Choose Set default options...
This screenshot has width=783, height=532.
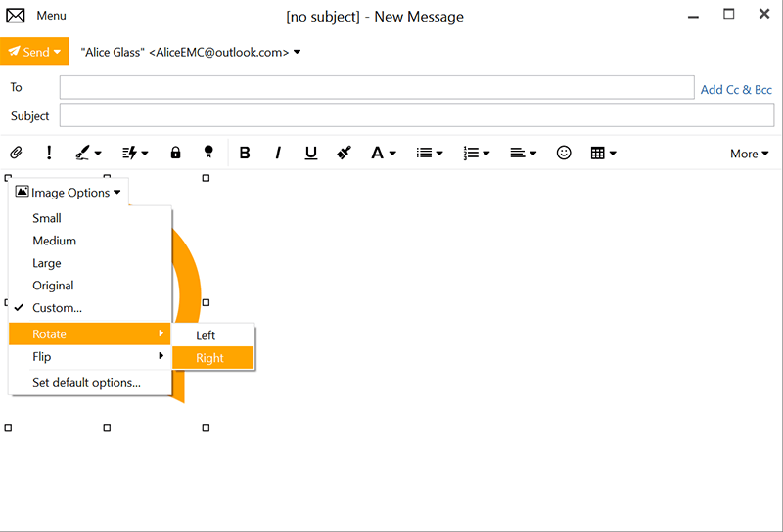90,382
